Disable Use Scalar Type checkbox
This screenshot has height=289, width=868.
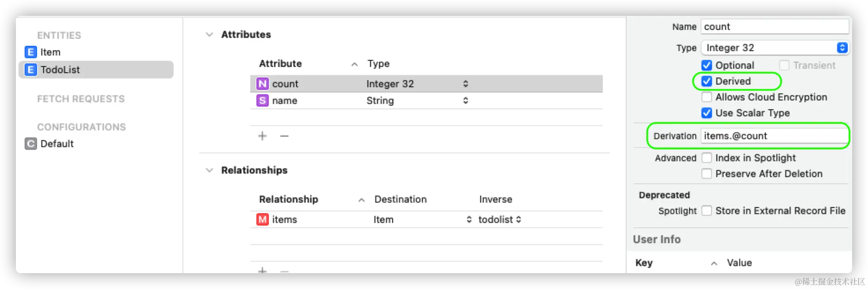click(x=707, y=113)
